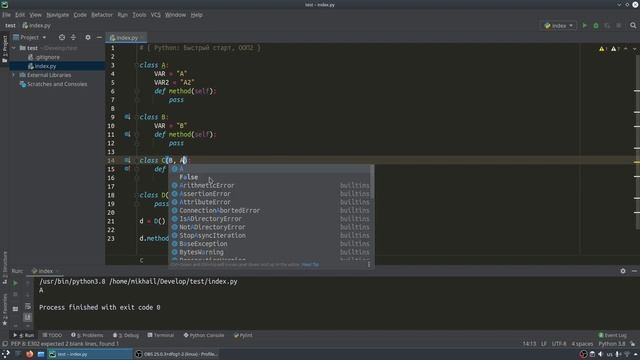640x360 pixels.
Task: Open the Terminal tool window
Action: (161, 335)
